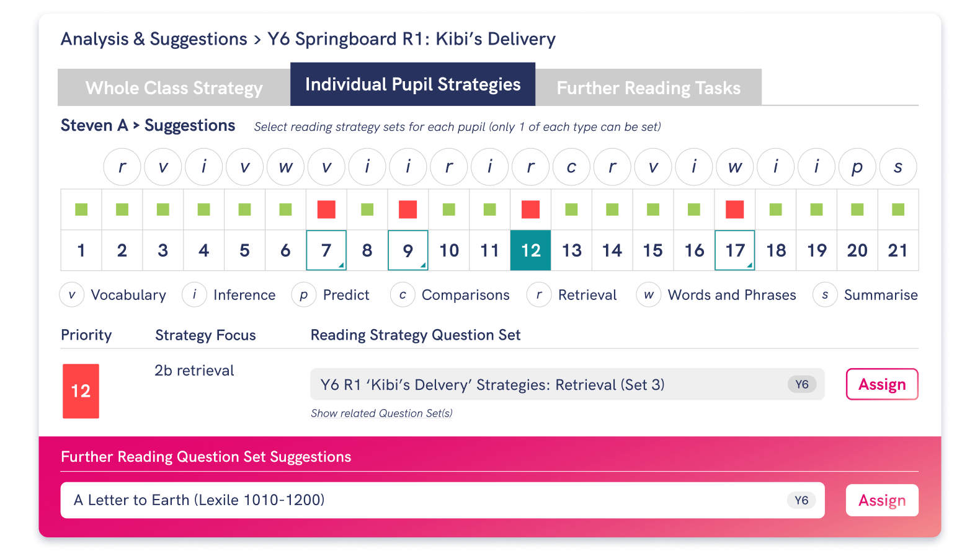
Task: Select the Inference strategy legend icon
Action: (x=194, y=295)
